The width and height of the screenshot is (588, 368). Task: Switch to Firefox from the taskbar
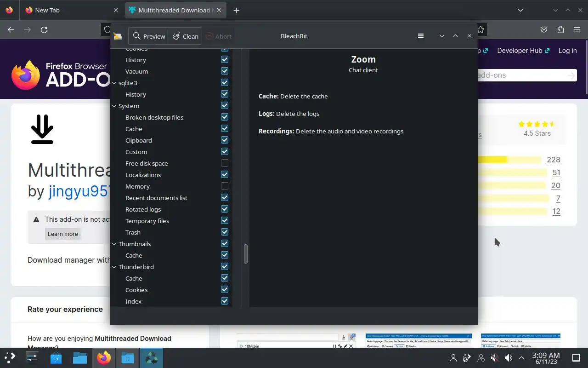coord(103,357)
